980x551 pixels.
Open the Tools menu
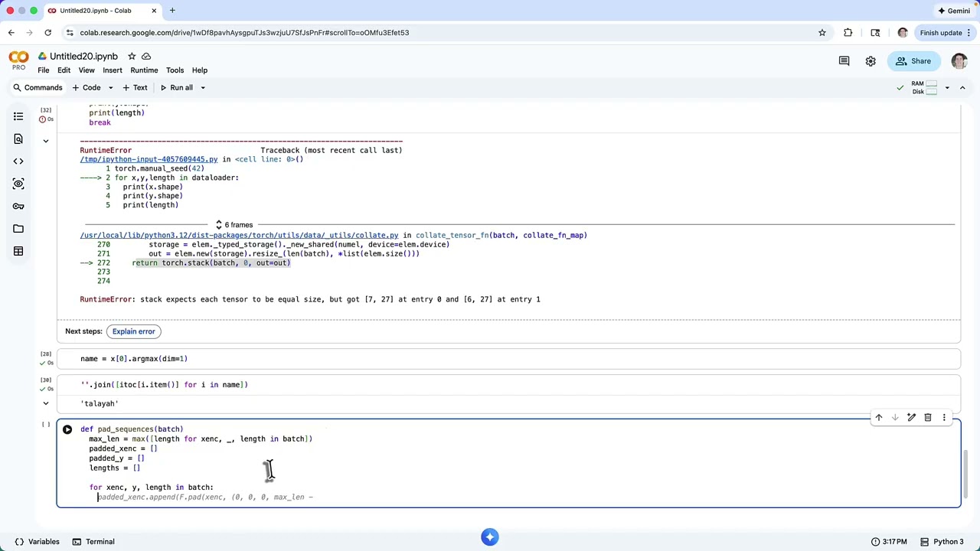[175, 70]
